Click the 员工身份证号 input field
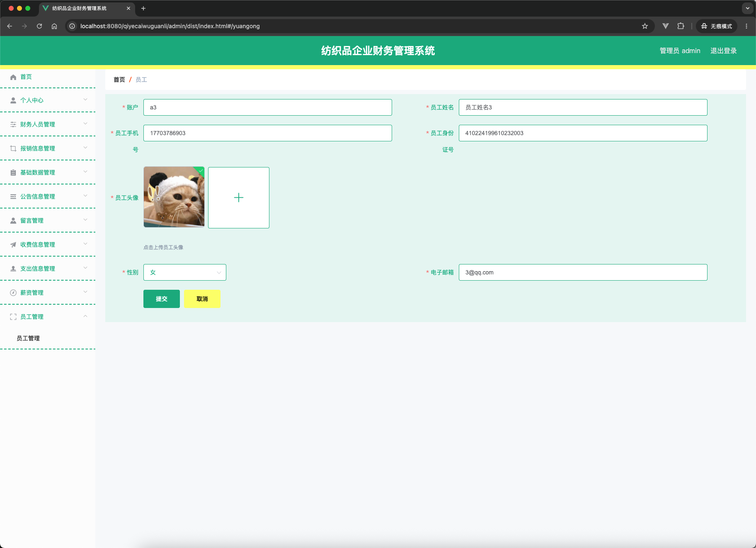The height and width of the screenshot is (548, 756). 583,133
